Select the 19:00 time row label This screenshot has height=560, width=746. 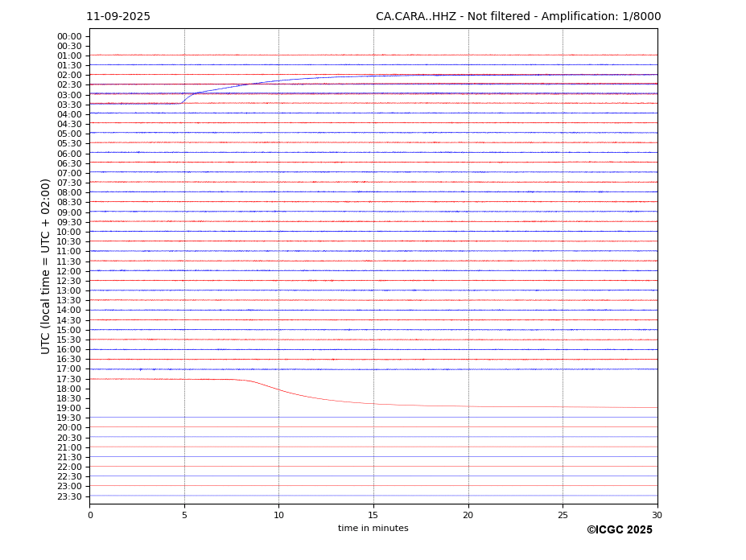69,408
